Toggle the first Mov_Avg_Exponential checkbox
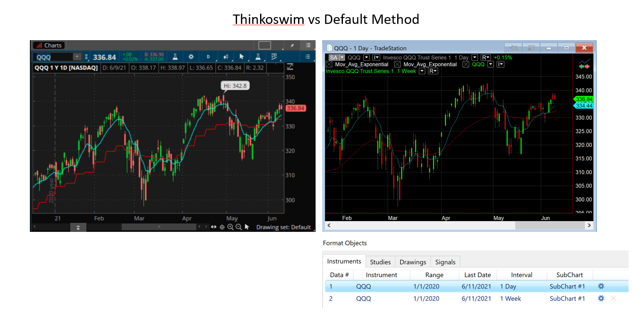Image resolution: width=644 pixels, height=322 pixels. click(x=329, y=64)
